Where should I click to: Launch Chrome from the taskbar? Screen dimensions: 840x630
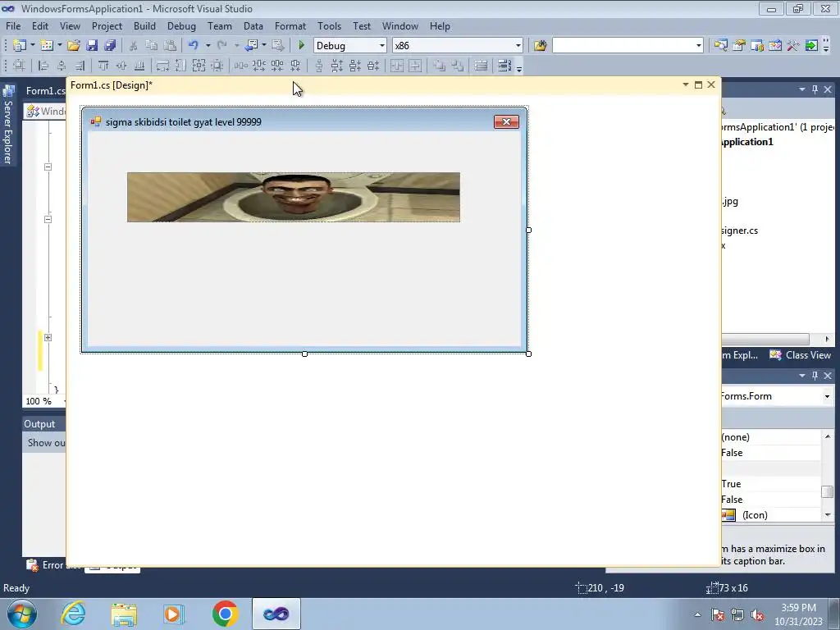(225, 614)
